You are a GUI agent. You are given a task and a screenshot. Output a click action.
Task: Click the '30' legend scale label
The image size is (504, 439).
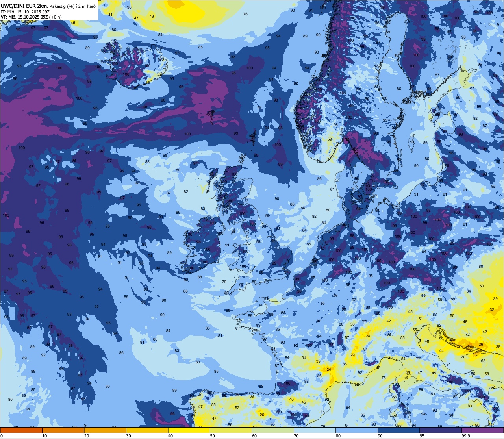pyautogui.click(x=128, y=436)
